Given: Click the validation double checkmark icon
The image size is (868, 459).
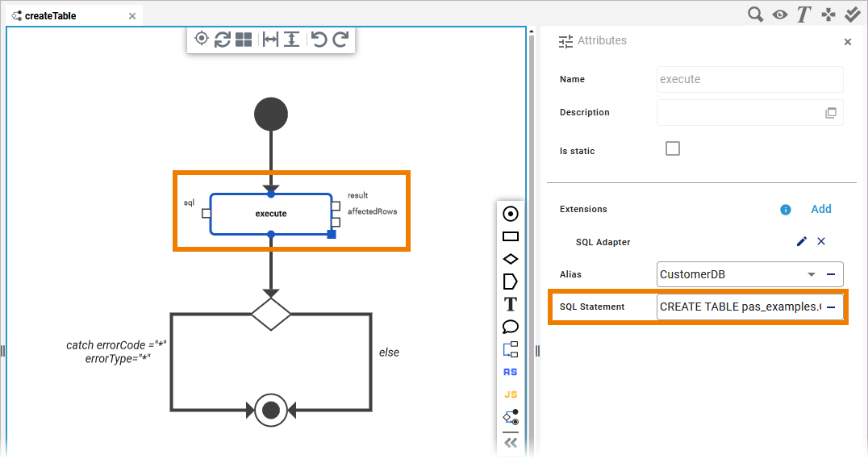Looking at the screenshot, I should click(853, 15).
